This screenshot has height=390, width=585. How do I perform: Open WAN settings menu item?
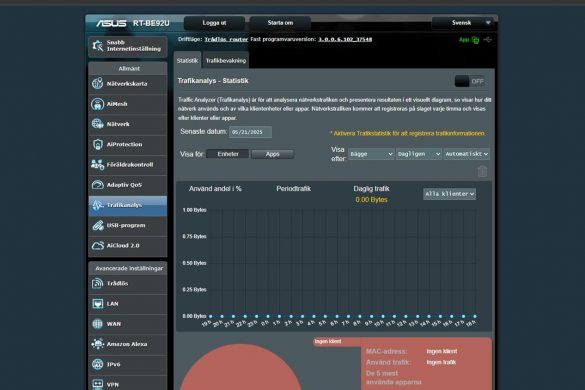coord(128,324)
